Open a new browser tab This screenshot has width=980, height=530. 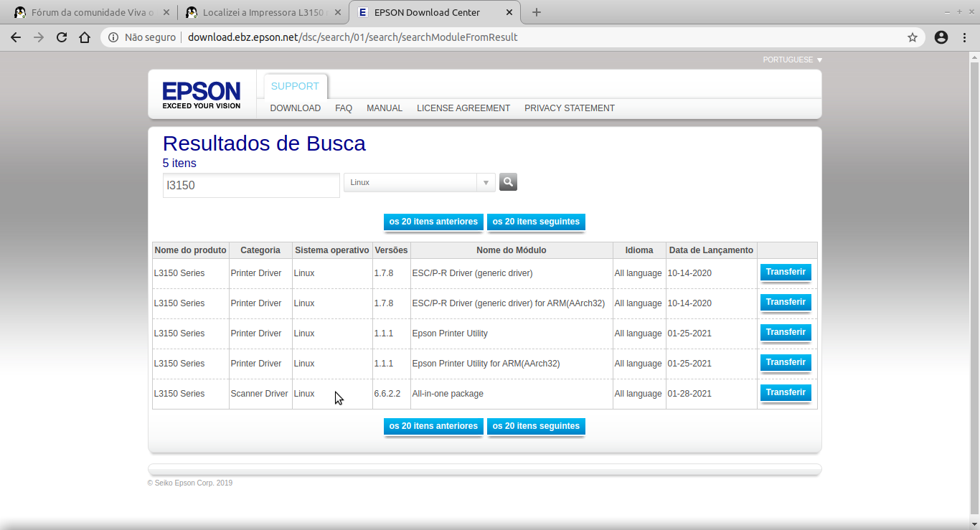pos(537,12)
